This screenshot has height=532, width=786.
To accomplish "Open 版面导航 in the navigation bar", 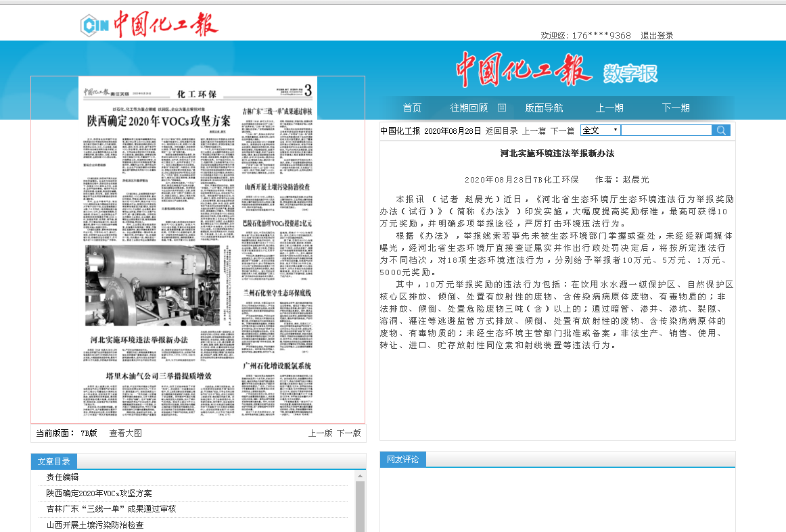I will pyautogui.click(x=544, y=108).
